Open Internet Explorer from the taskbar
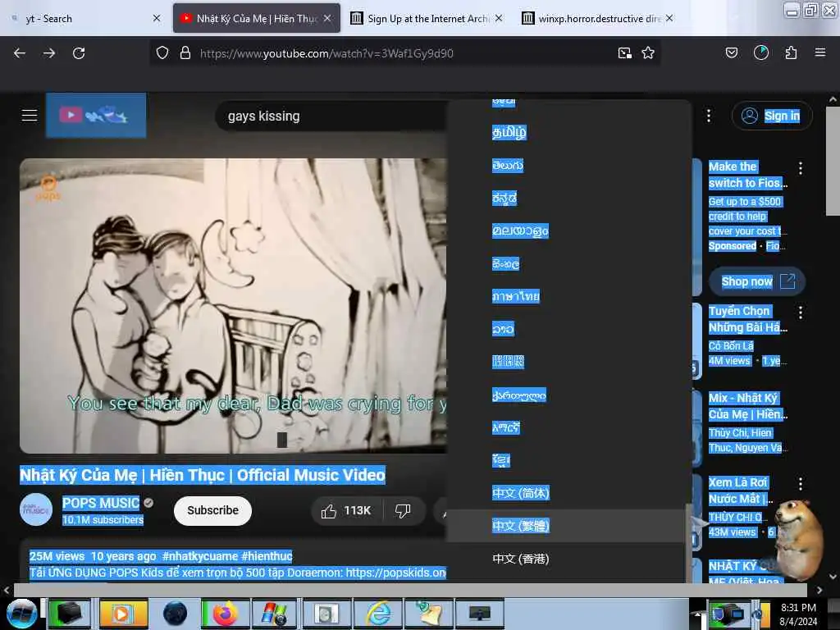Screen dimensions: 840x630 coord(379,614)
